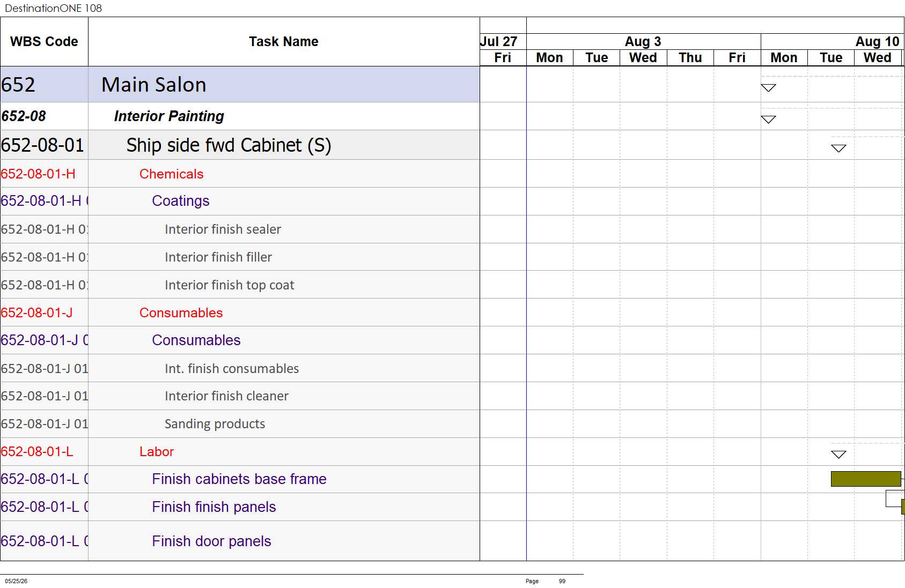Click the Aug 10 week header
Viewport: 905px width, 588px height.
(x=833, y=42)
